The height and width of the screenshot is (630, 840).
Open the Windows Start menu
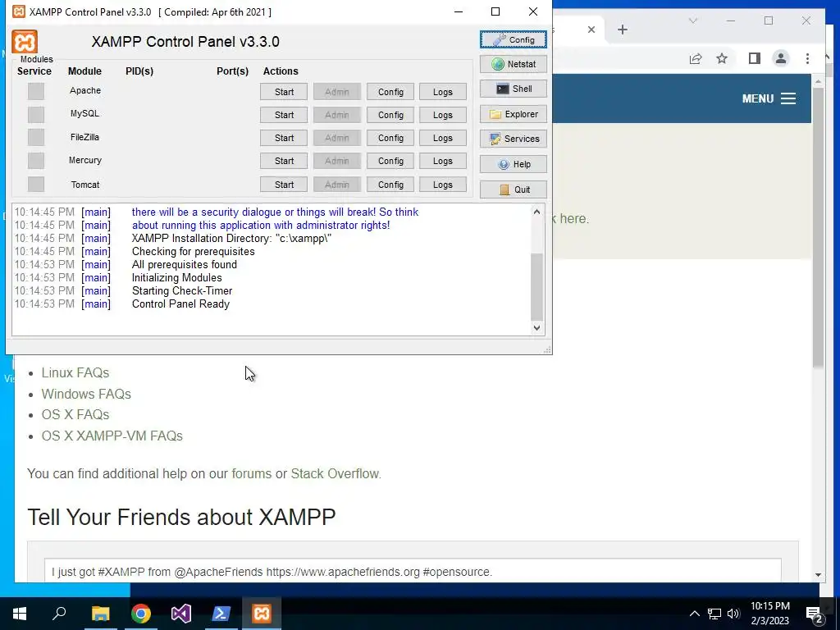point(20,614)
